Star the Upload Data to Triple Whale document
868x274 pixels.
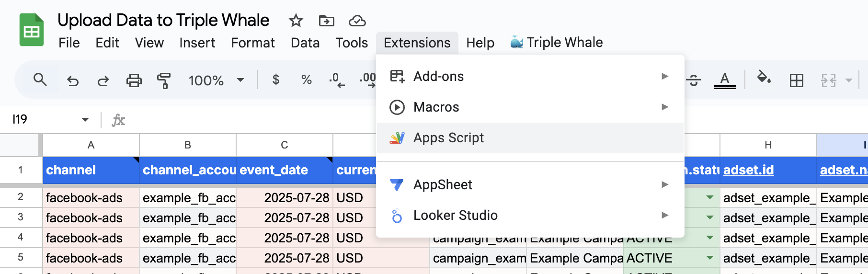pyautogui.click(x=296, y=21)
